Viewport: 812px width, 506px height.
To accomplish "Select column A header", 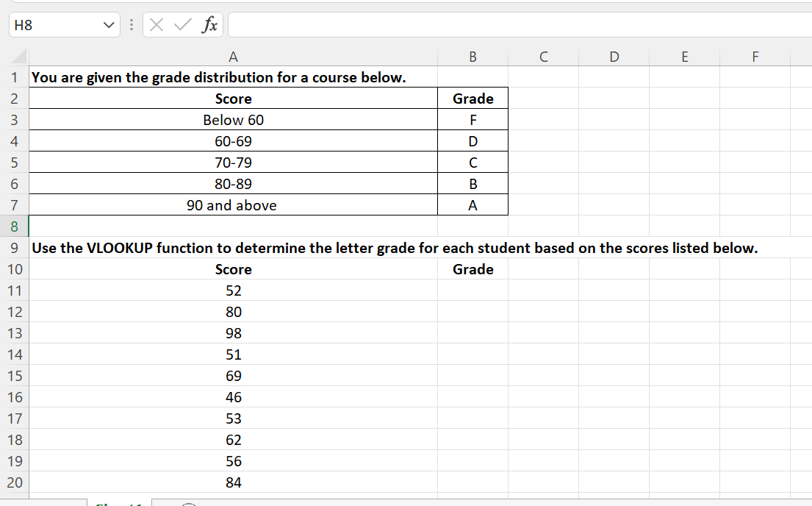I will pos(233,56).
